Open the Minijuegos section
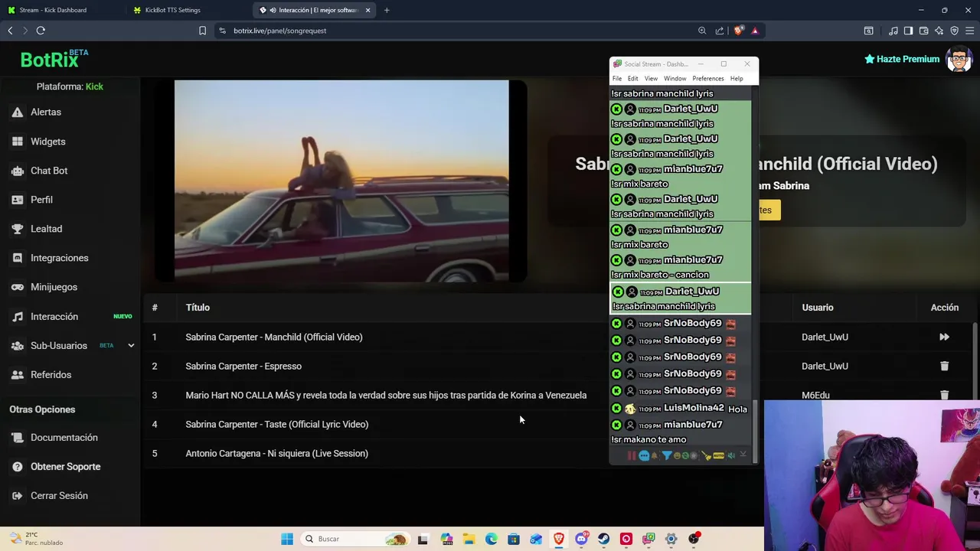This screenshot has width=980, height=551. (x=54, y=287)
